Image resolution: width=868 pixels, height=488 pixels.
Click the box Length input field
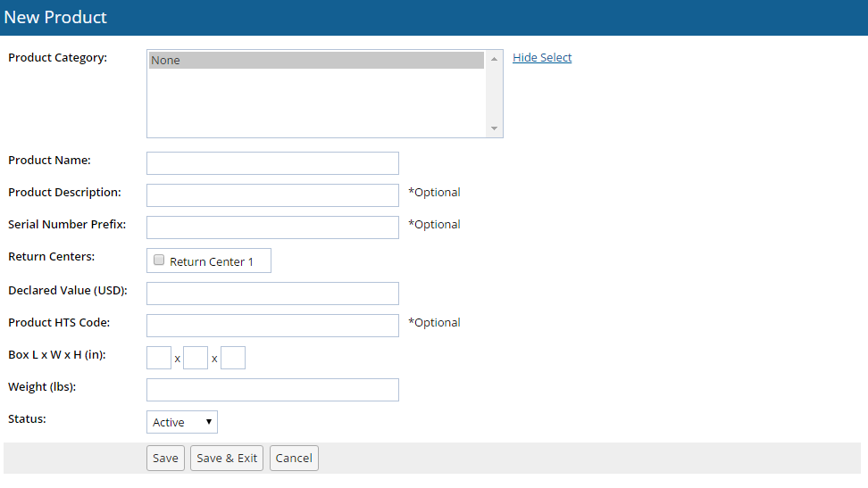159,358
